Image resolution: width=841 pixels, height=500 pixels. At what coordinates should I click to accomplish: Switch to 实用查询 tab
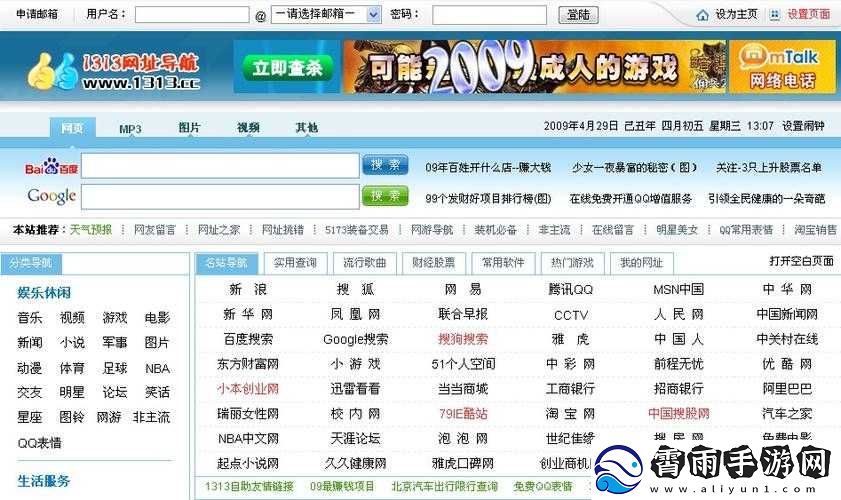pyautogui.click(x=295, y=263)
